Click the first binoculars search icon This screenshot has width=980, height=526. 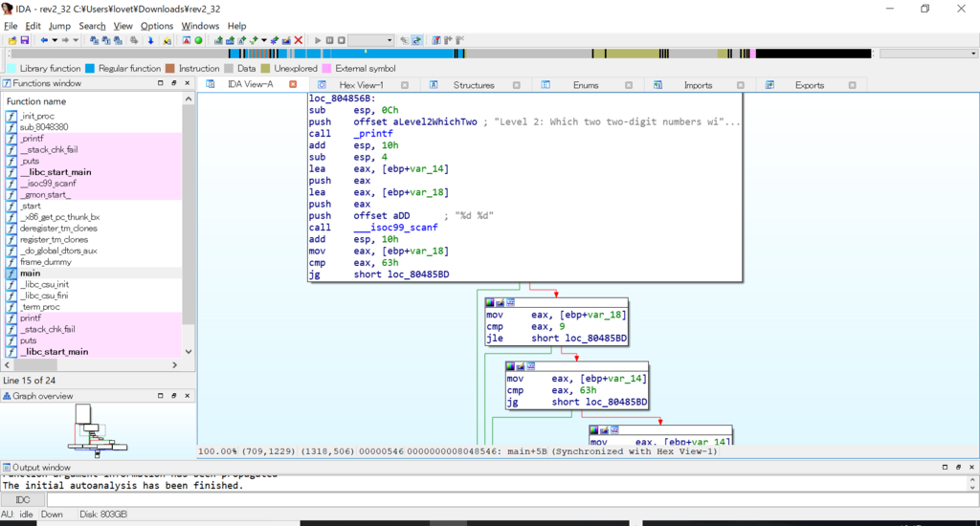(94, 40)
